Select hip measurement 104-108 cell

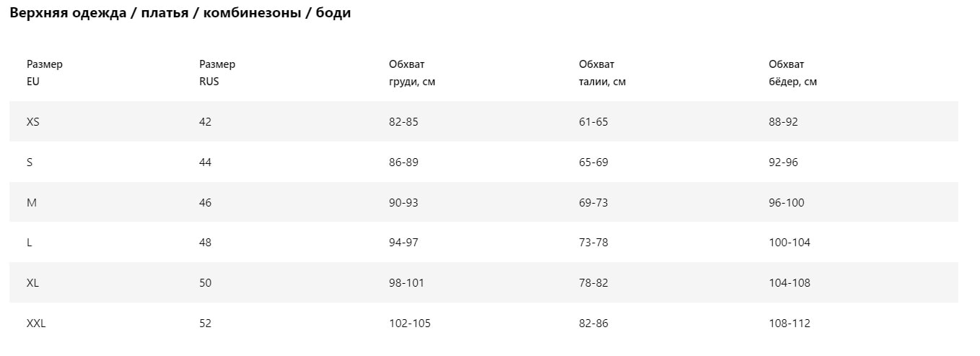click(x=789, y=283)
